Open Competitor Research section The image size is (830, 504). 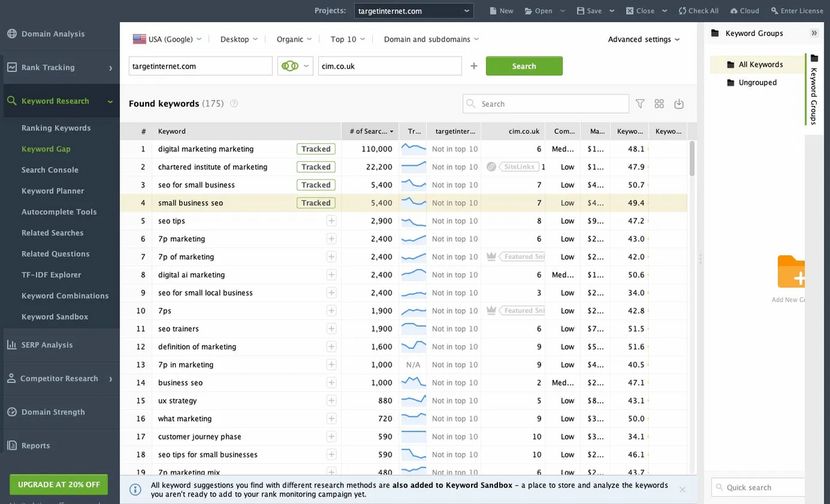coord(59,379)
